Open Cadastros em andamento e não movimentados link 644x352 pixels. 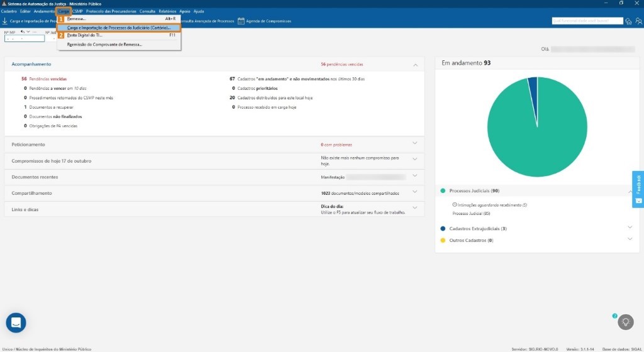coord(297,79)
